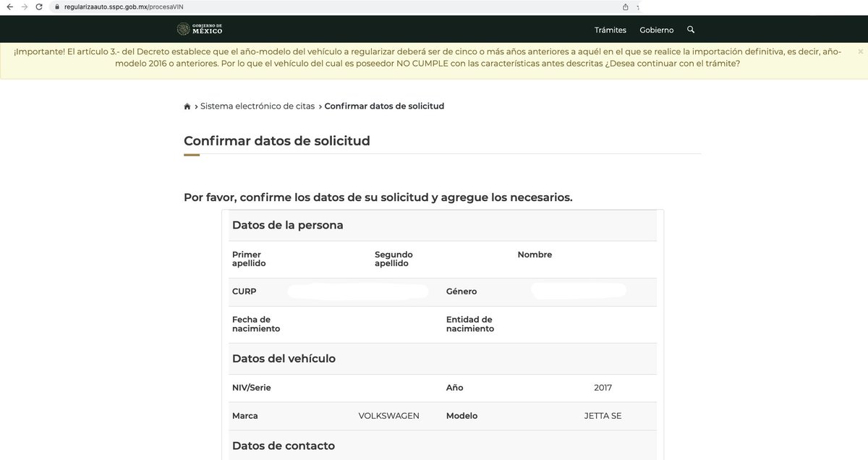The width and height of the screenshot is (868, 460).
Task: Click the Nombre label
Action: [x=535, y=255]
